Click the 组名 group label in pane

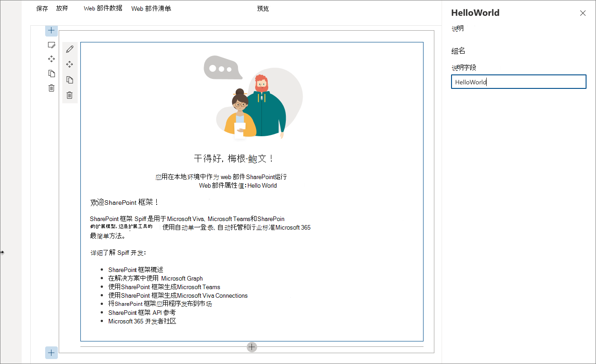458,51
